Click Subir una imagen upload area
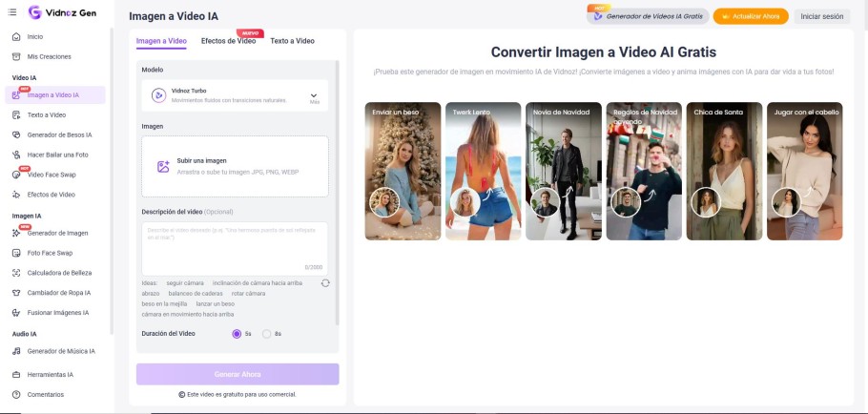The image size is (868, 414). pyautogui.click(x=235, y=166)
